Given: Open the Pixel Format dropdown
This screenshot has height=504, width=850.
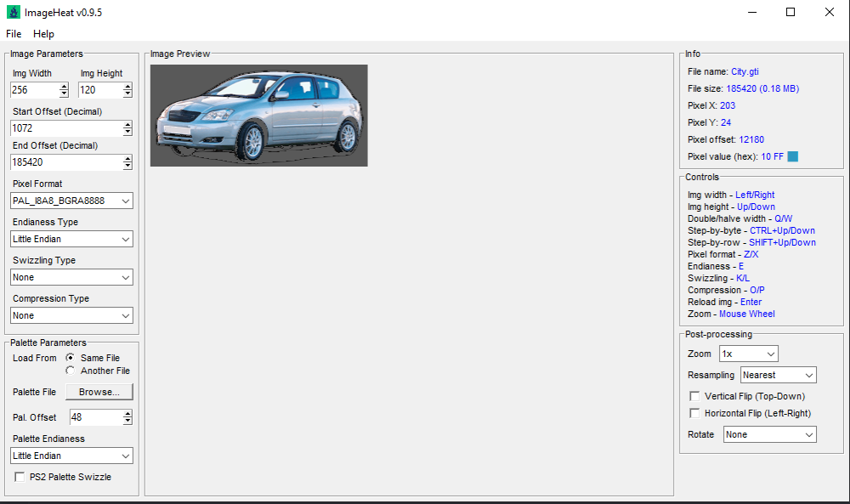Looking at the screenshot, I should click(72, 201).
